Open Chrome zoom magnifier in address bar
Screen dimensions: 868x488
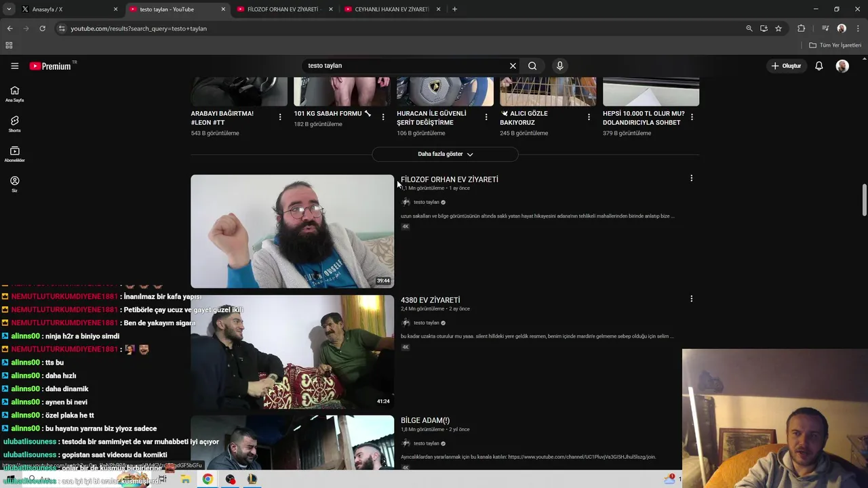click(x=749, y=28)
